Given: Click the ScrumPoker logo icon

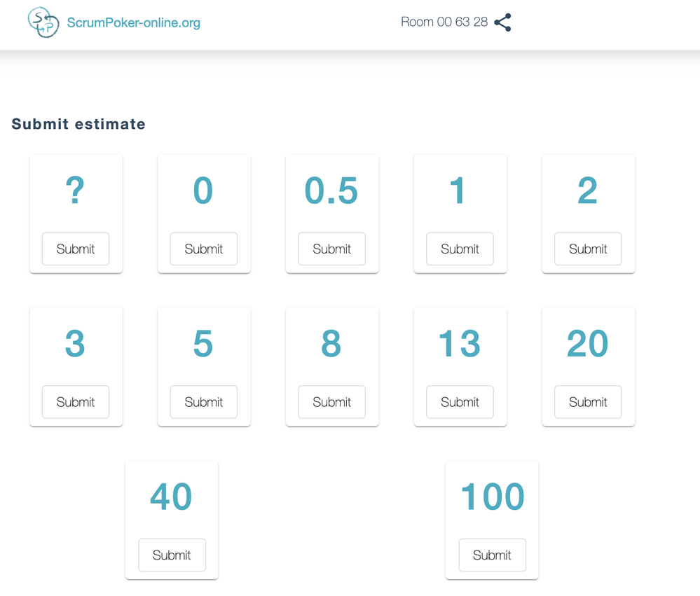Looking at the screenshot, I should click(43, 22).
